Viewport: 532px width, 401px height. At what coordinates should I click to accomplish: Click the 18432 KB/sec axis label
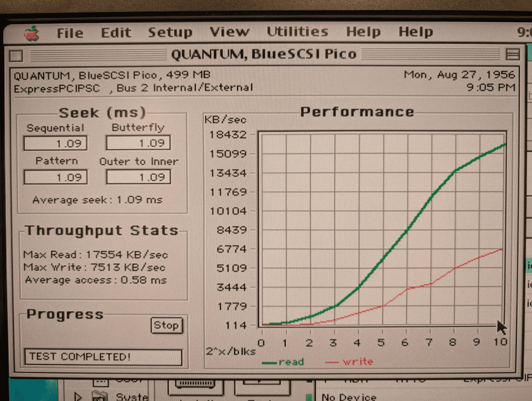(228, 135)
